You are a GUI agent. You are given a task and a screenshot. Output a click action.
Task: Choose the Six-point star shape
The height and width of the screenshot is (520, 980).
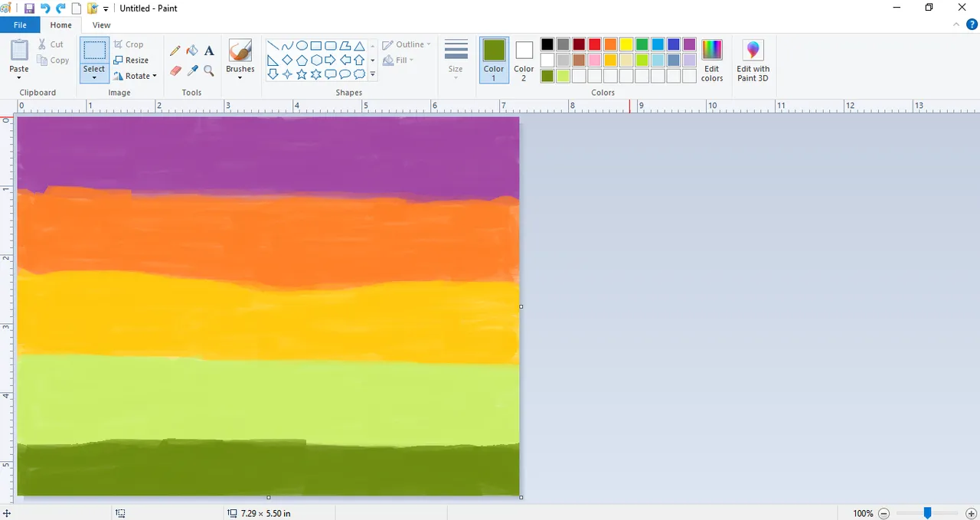[316, 74]
